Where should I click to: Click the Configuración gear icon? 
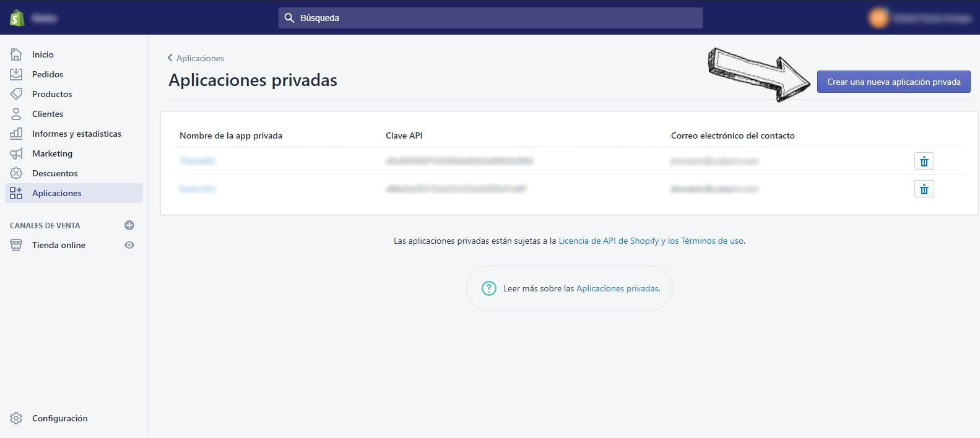[16, 418]
